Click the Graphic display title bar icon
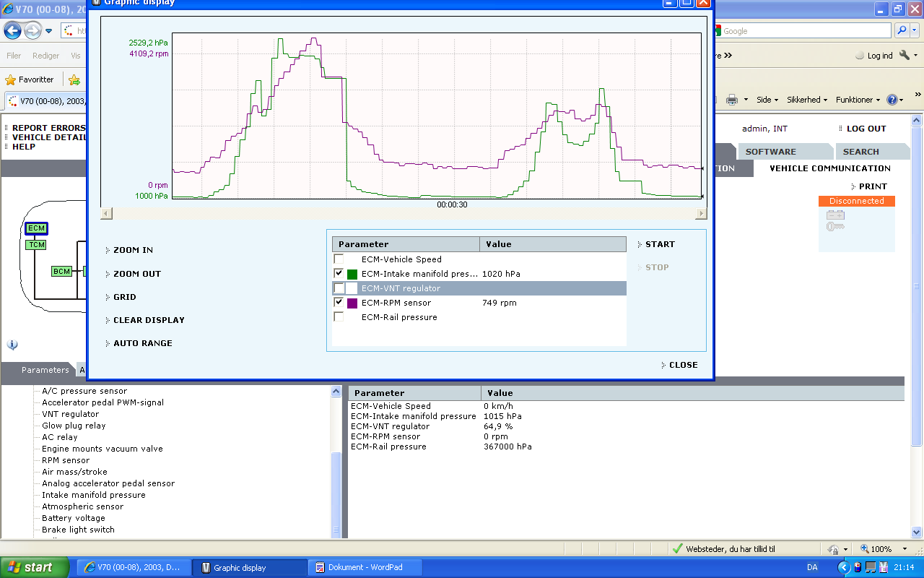The height and width of the screenshot is (578, 924). tap(96, 2)
